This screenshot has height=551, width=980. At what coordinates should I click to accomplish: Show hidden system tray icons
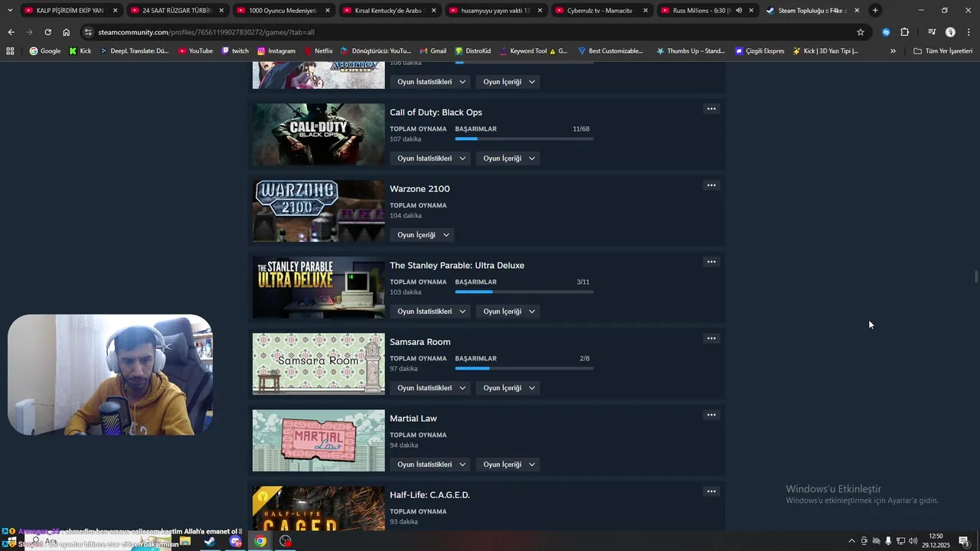[x=851, y=541]
